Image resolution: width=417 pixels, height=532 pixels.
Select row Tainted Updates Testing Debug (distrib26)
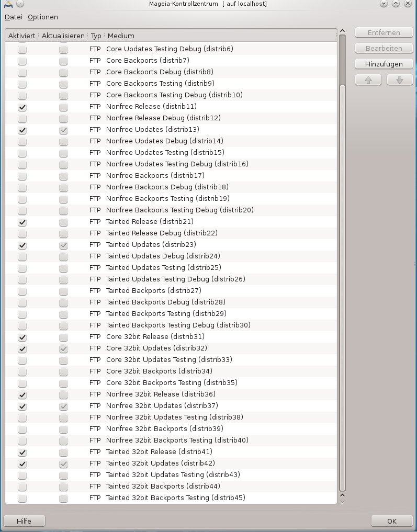[x=171, y=279]
